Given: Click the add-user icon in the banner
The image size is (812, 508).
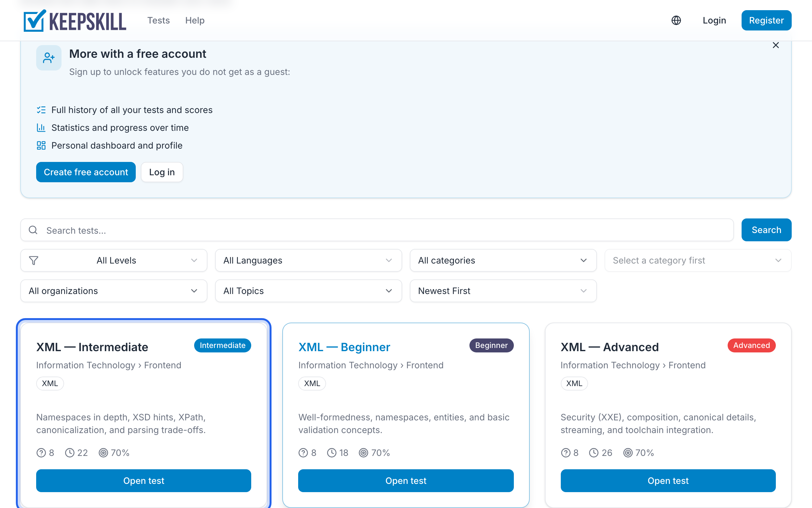Looking at the screenshot, I should coord(49,58).
